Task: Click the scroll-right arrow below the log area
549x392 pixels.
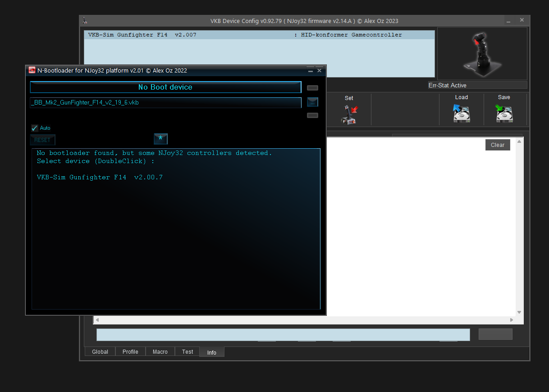Action: coord(512,320)
